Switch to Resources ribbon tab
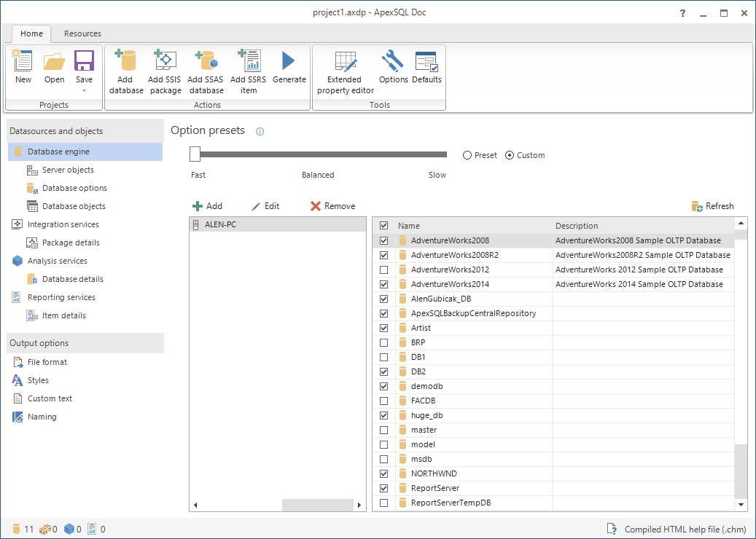This screenshot has width=756, height=539. pyautogui.click(x=82, y=34)
